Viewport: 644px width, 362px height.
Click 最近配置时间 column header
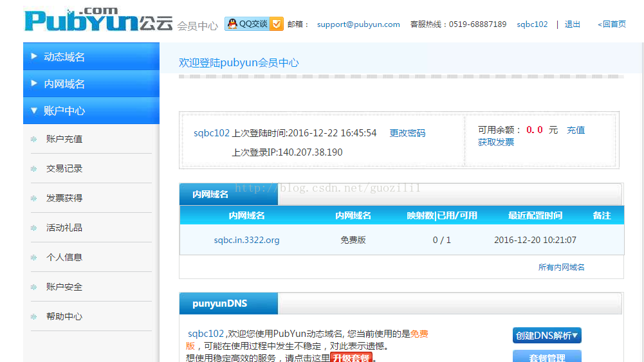[x=535, y=215]
